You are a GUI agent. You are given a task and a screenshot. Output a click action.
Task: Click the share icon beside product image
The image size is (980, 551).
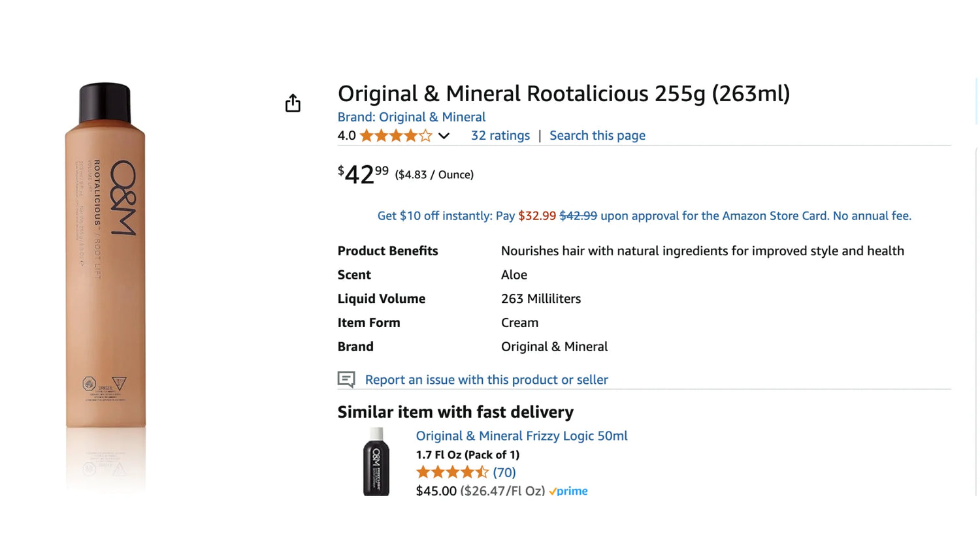point(293,103)
